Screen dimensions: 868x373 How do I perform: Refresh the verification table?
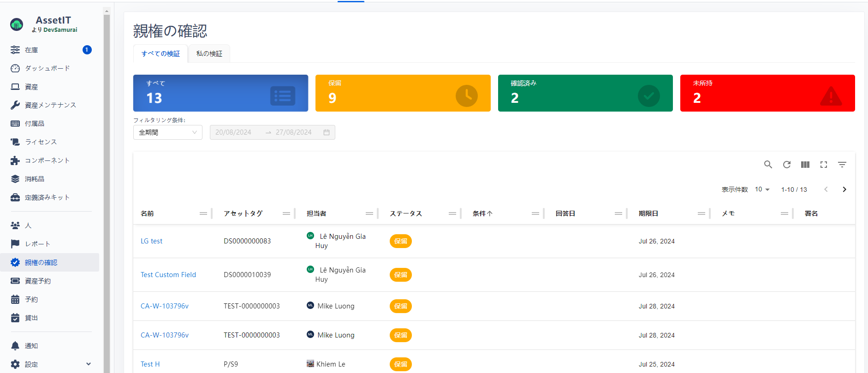(787, 165)
